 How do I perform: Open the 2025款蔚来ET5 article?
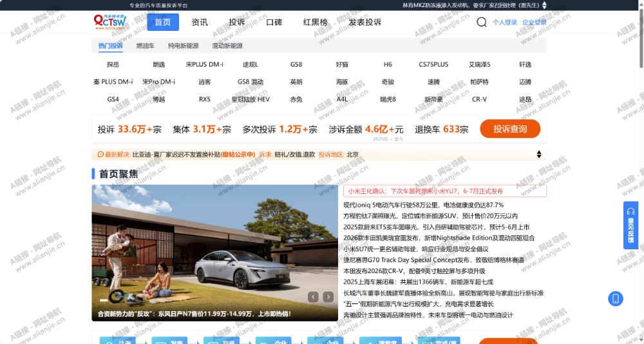click(x=436, y=227)
